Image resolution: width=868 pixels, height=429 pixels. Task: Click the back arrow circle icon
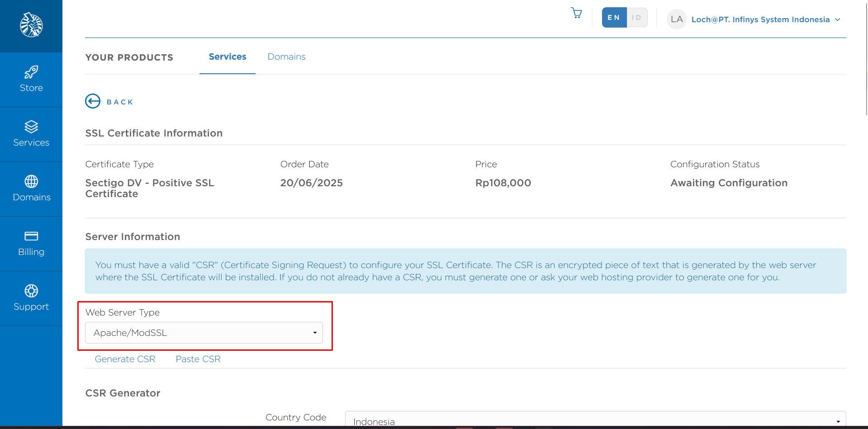[x=93, y=101]
